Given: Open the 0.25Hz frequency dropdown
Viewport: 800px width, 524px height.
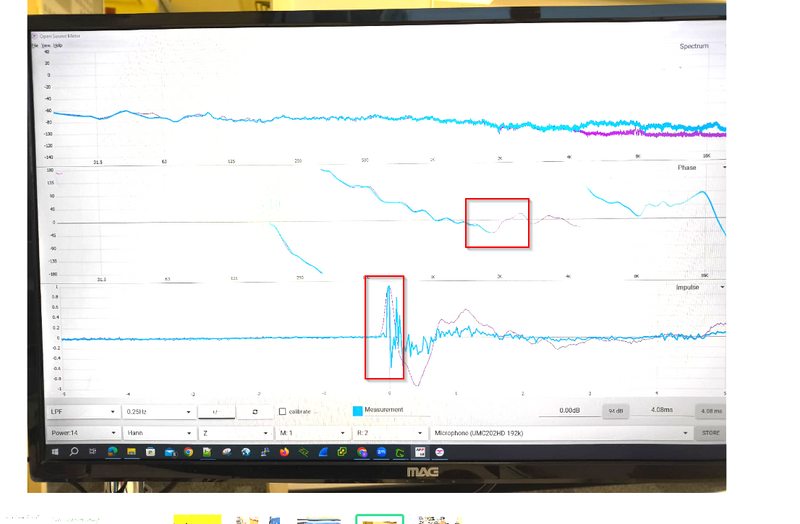Looking at the screenshot, I should 159,412.
